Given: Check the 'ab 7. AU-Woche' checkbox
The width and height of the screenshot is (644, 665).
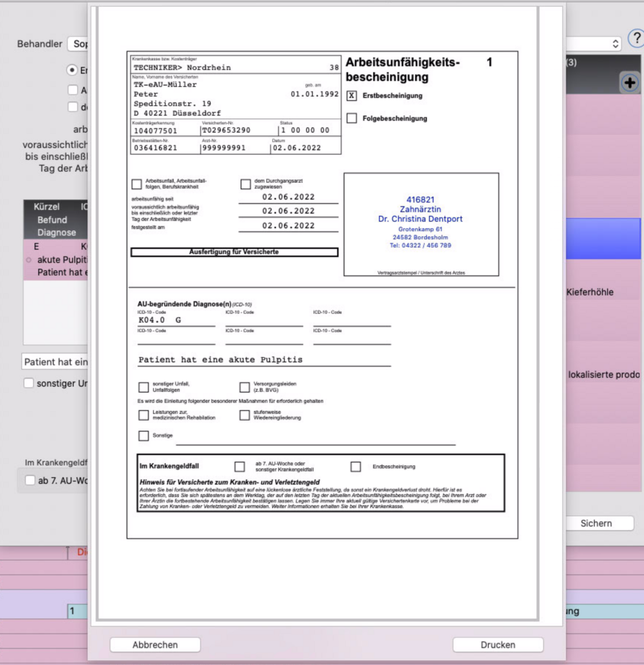Looking at the screenshot, I should click(30, 480).
